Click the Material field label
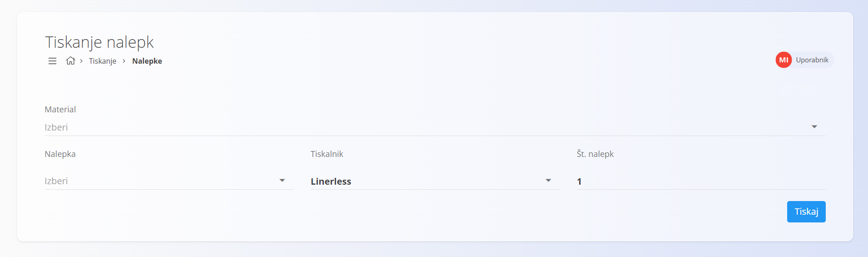Screen dimensions: 868x257 click(x=60, y=109)
